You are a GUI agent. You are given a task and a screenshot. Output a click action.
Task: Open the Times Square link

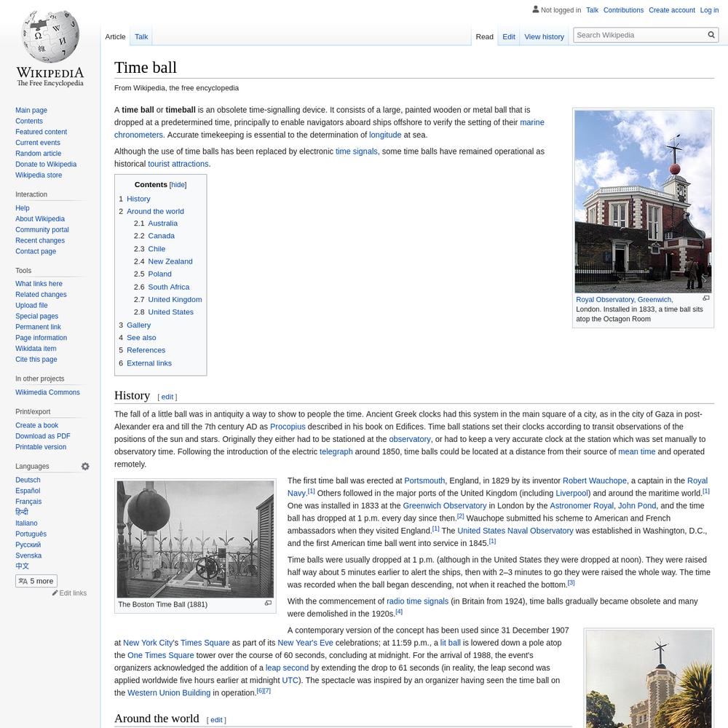coord(205,643)
